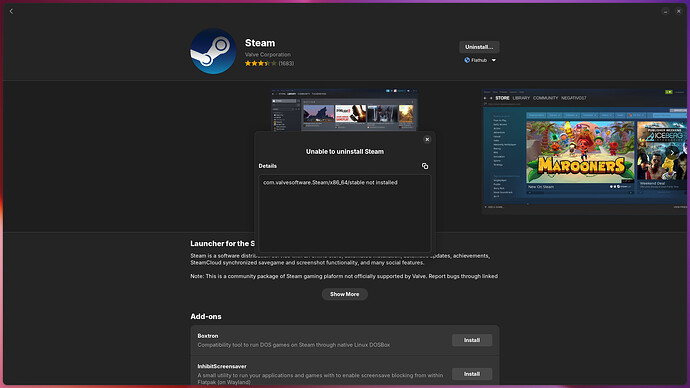This screenshot has width=690, height=388.
Task: Click the error details text box
Action: [x=345, y=213]
